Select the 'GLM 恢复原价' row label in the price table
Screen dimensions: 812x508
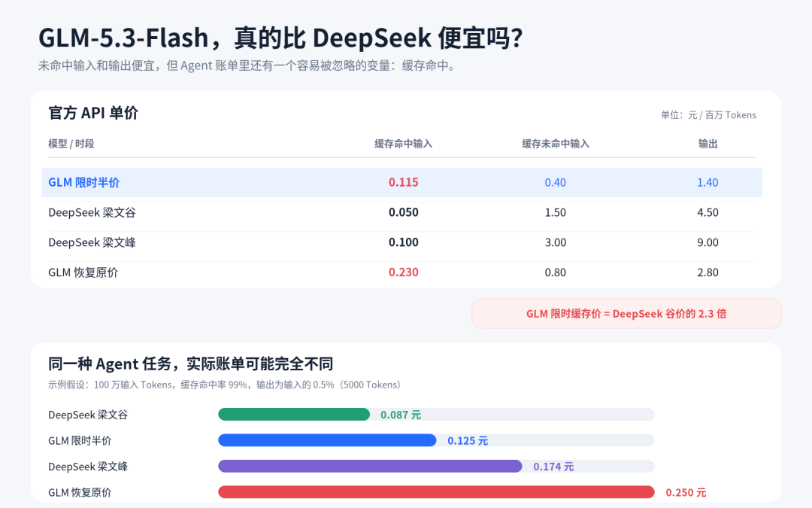click(83, 272)
